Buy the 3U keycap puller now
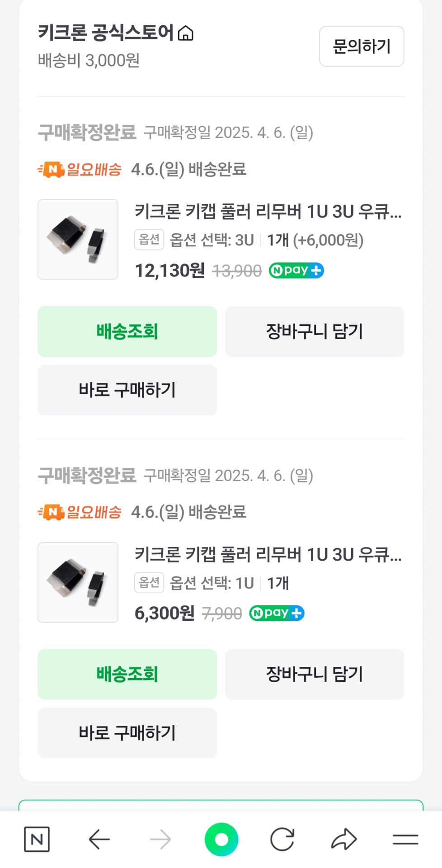 (x=127, y=390)
